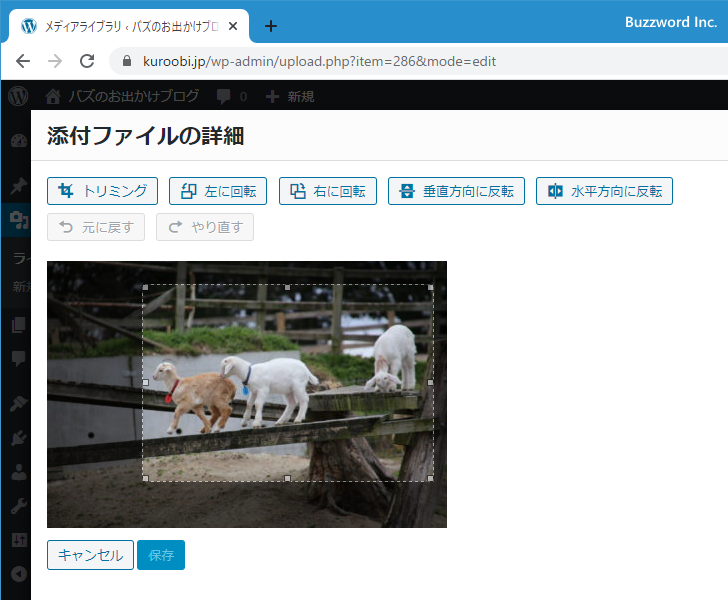Open Pages icon in sidebar
Image resolution: width=728 pixels, height=600 pixels.
click(19, 325)
